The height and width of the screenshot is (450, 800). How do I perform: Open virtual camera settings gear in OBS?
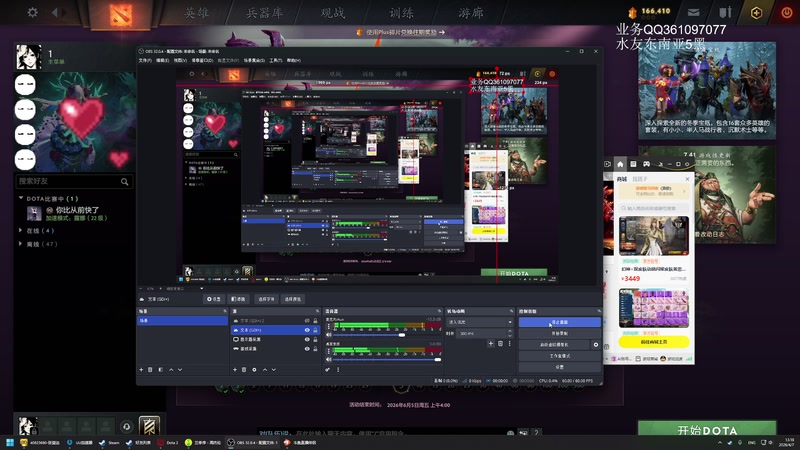click(595, 344)
